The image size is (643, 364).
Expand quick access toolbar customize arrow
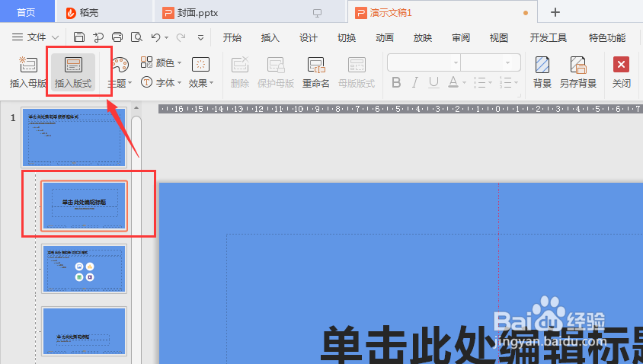(200, 38)
